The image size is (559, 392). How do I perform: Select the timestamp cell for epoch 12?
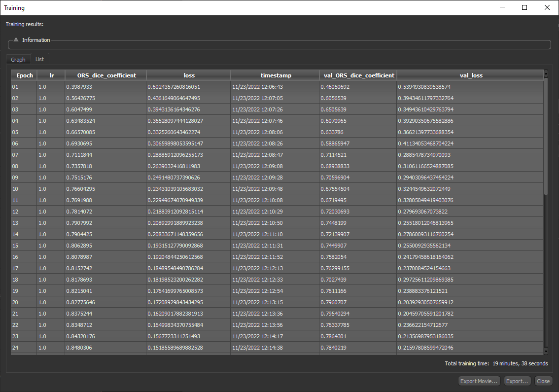[x=276, y=212]
